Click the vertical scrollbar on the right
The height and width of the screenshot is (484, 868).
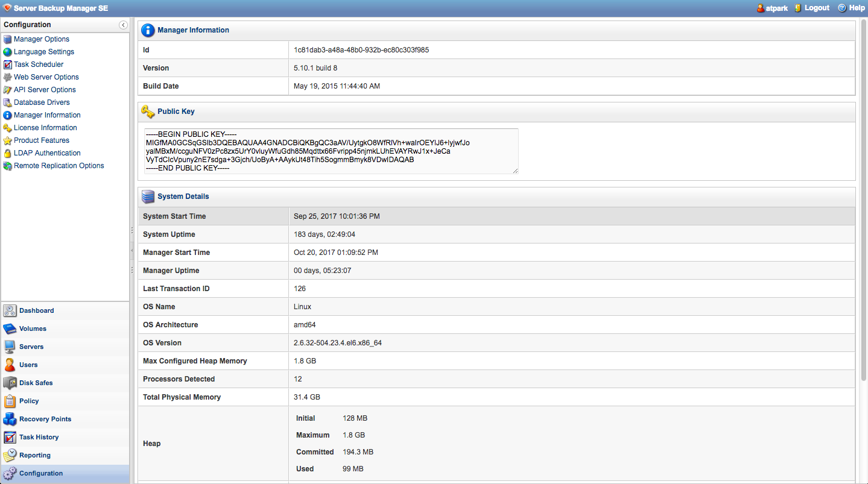(x=863, y=199)
